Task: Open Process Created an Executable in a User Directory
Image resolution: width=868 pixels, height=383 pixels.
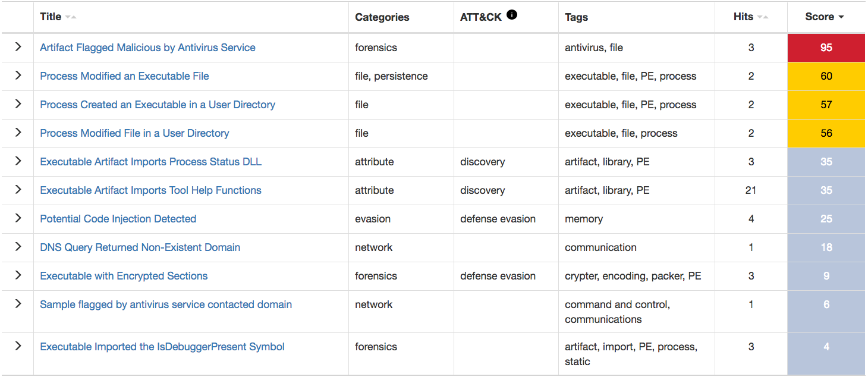Action: click(157, 105)
